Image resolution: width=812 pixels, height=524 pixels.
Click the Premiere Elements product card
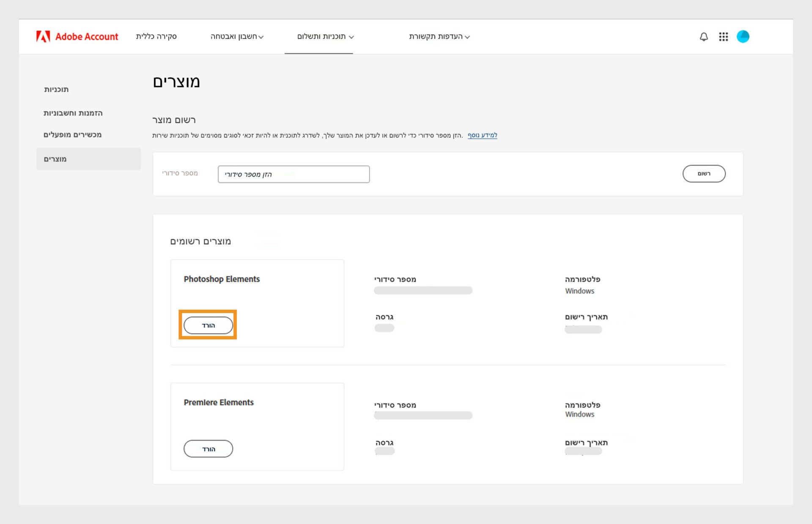[257, 426]
